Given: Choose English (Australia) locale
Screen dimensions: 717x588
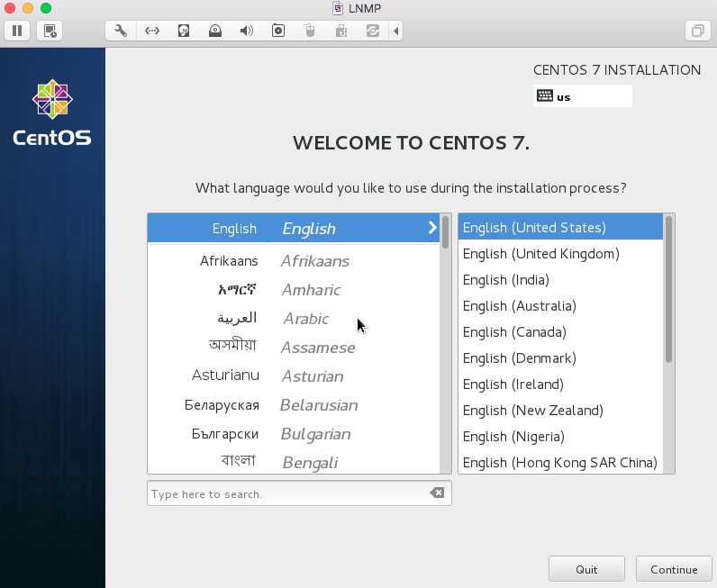Looking at the screenshot, I should point(560,305).
